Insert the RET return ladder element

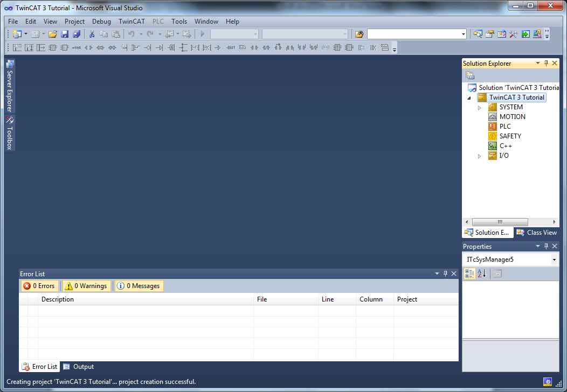point(230,48)
